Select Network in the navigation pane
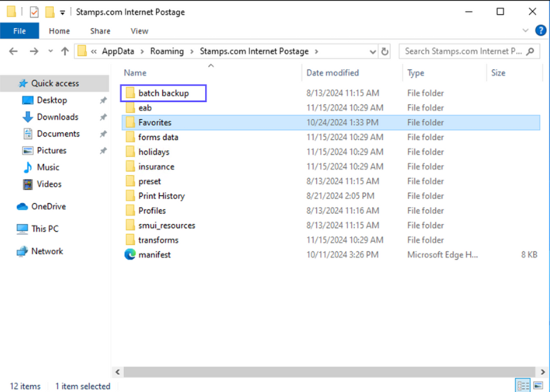 (47, 251)
